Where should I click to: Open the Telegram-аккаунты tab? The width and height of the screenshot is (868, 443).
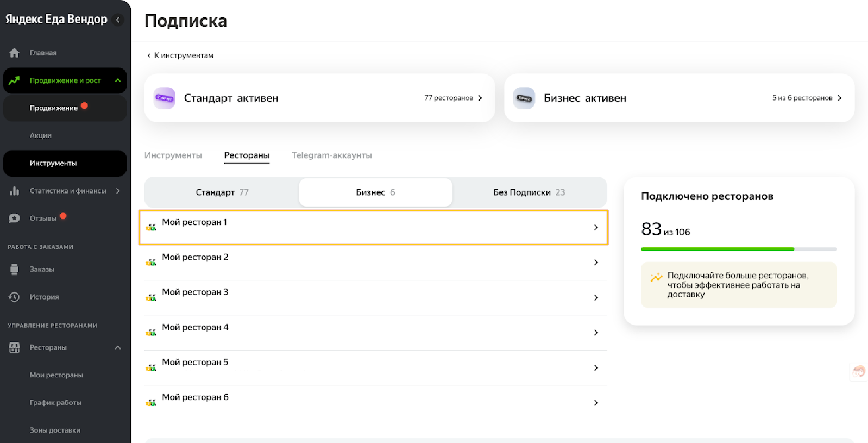click(332, 155)
